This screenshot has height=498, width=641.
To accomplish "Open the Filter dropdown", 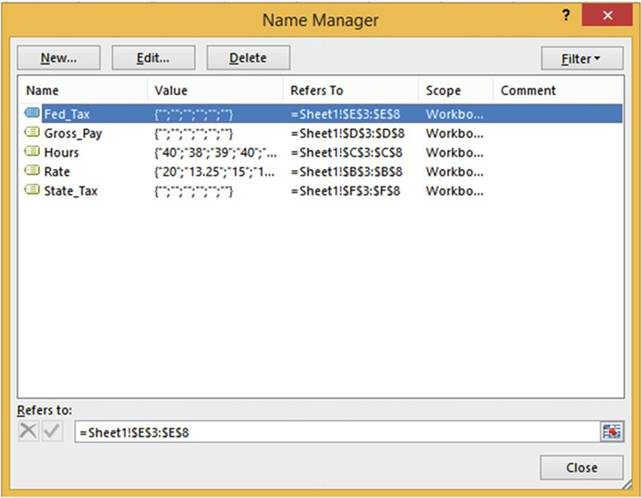I will (x=579, y=58).
